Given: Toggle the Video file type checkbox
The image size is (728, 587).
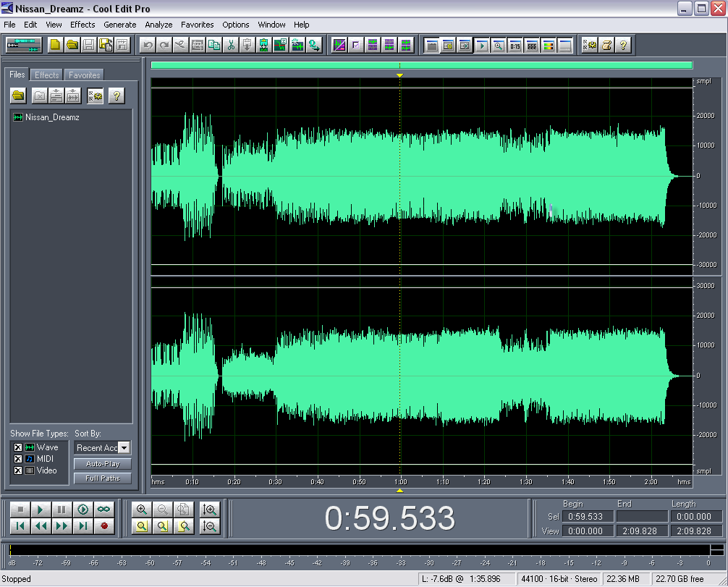Looking at the screenshot, I should click(x=17, y=470).
